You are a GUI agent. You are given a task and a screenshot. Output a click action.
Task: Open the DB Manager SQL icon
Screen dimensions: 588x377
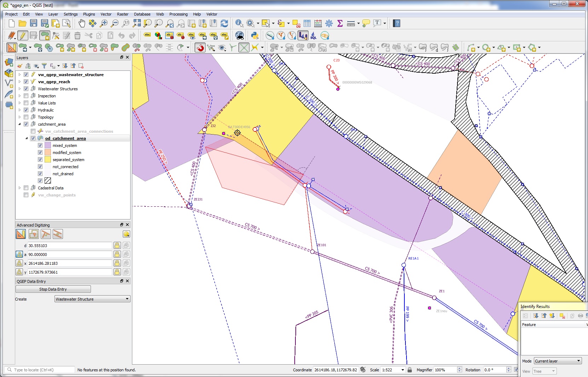pos(314,35)
